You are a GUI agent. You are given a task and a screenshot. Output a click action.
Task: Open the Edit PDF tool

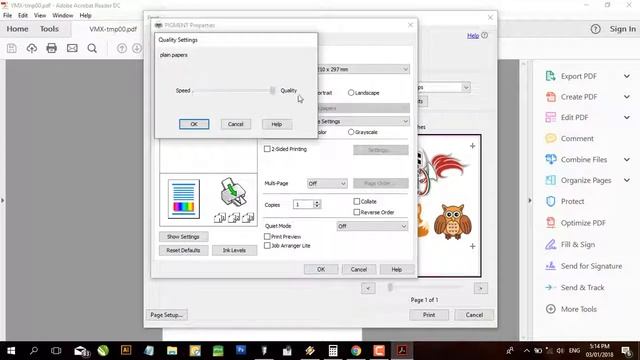(574, 118)
